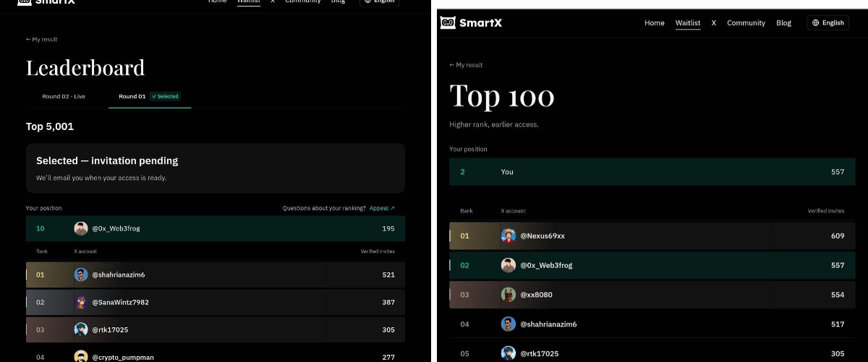Click the You label in Your position row

(507, 172)
